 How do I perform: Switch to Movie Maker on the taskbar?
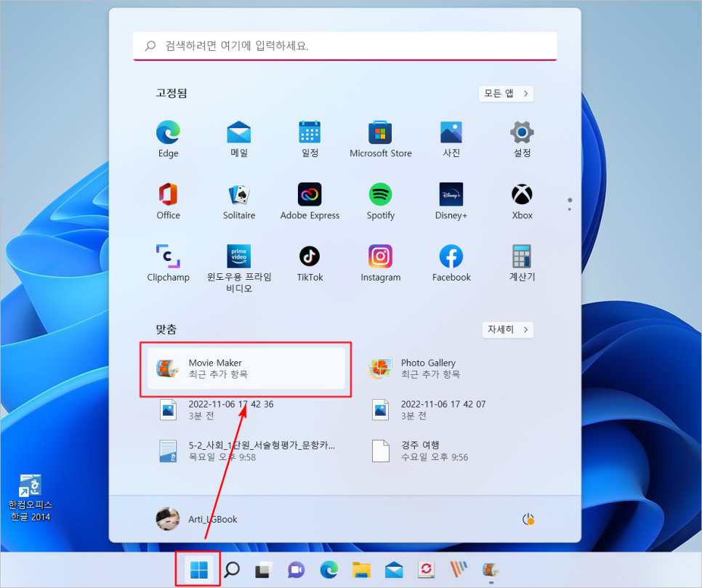point(491,570)
